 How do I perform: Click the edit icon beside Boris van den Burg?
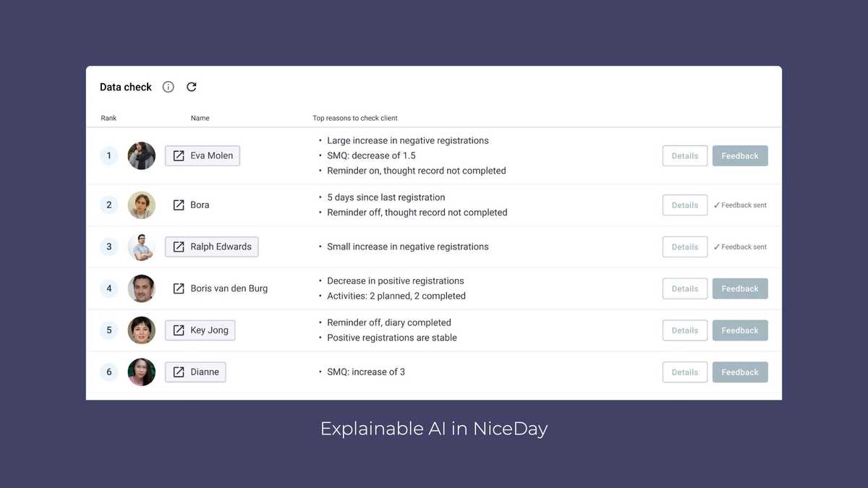pos(178,288)
